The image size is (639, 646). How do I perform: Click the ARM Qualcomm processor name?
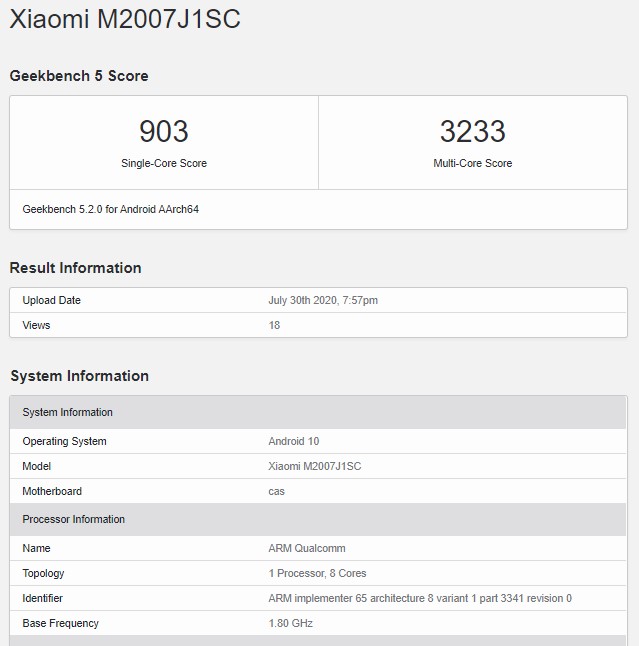[x=307, y=548]
